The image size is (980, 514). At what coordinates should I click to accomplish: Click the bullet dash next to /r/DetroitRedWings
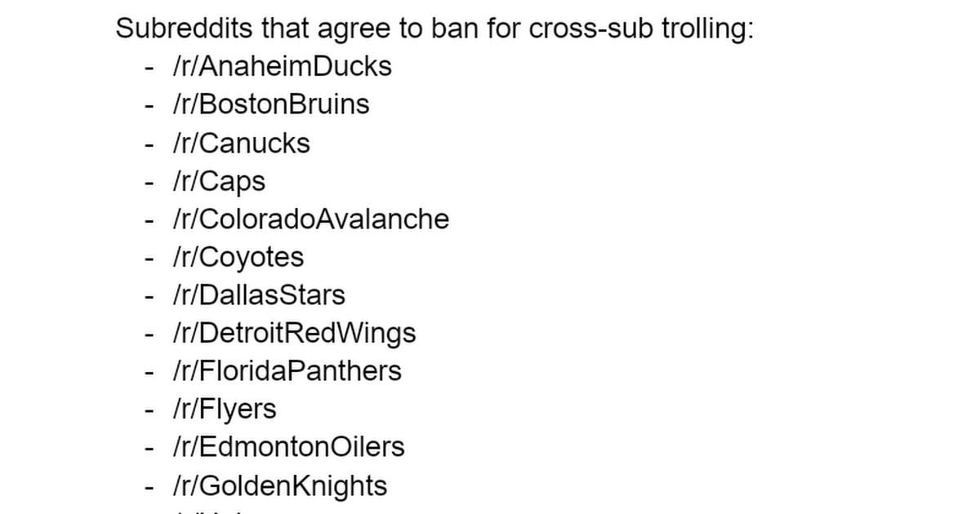click(149, 335)
